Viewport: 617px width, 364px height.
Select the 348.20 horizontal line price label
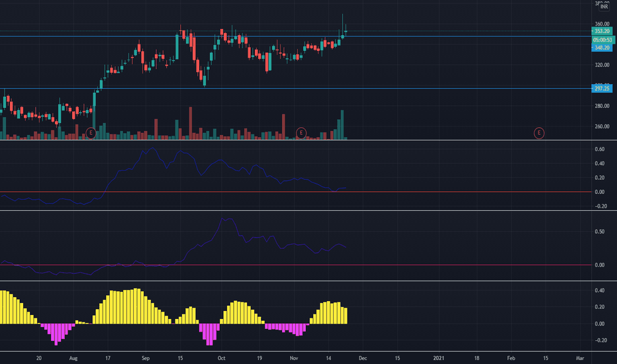(602, 48)
